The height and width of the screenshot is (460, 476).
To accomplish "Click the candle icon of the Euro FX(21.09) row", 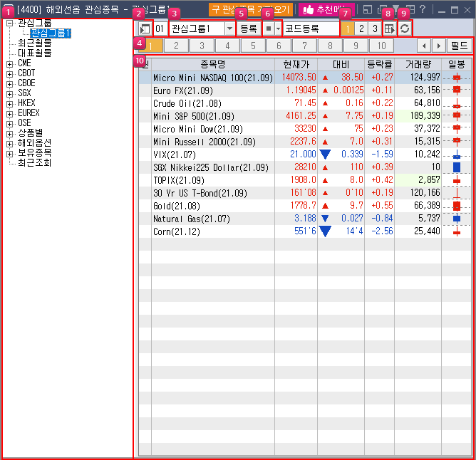I will click(x=457, y=90).
